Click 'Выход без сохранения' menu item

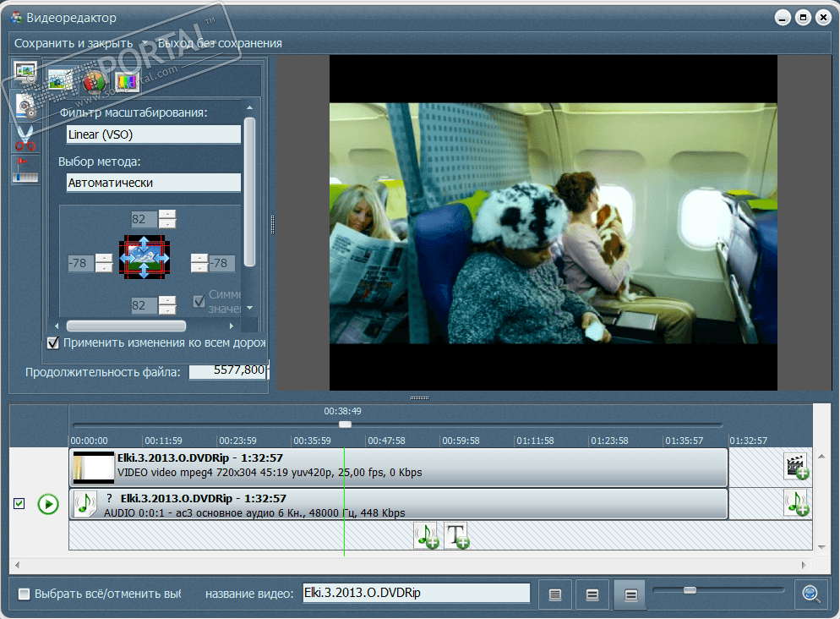coord(220,43)
